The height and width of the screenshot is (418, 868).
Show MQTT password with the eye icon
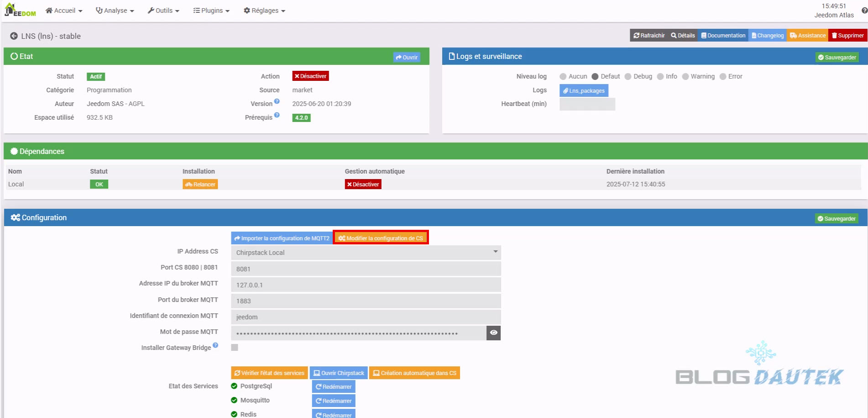493,333
